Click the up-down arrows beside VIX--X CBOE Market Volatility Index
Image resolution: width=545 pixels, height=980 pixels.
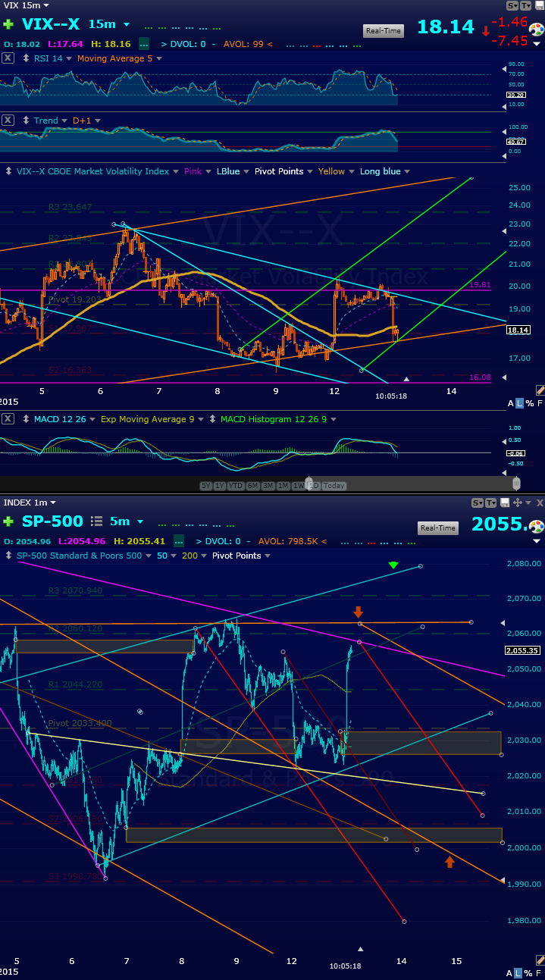pyautogui.click(x=10, y=171)
